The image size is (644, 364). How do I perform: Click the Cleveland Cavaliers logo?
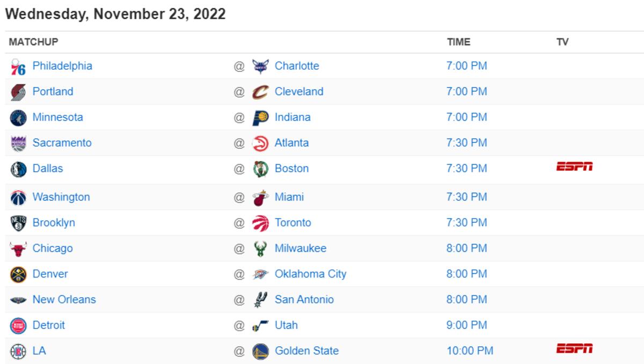(x=260, y=92)
